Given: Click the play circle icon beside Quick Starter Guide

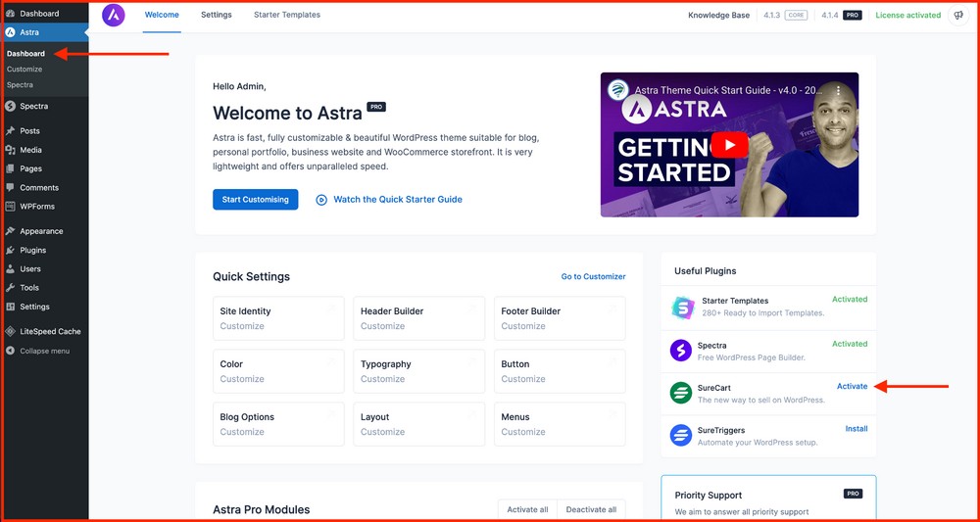Looking at the screenshot, I should click(321, 200).
